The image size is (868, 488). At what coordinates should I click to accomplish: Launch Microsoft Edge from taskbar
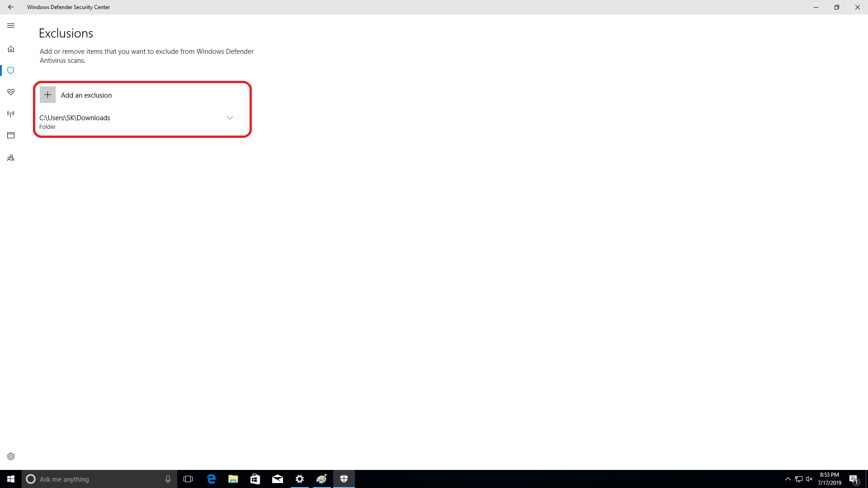[x=211, y=479]
